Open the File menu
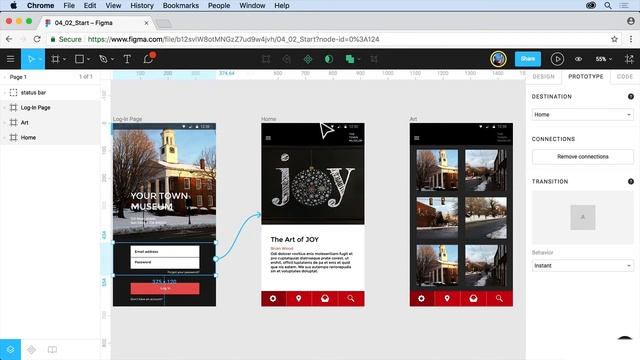 tap(69, 6)
